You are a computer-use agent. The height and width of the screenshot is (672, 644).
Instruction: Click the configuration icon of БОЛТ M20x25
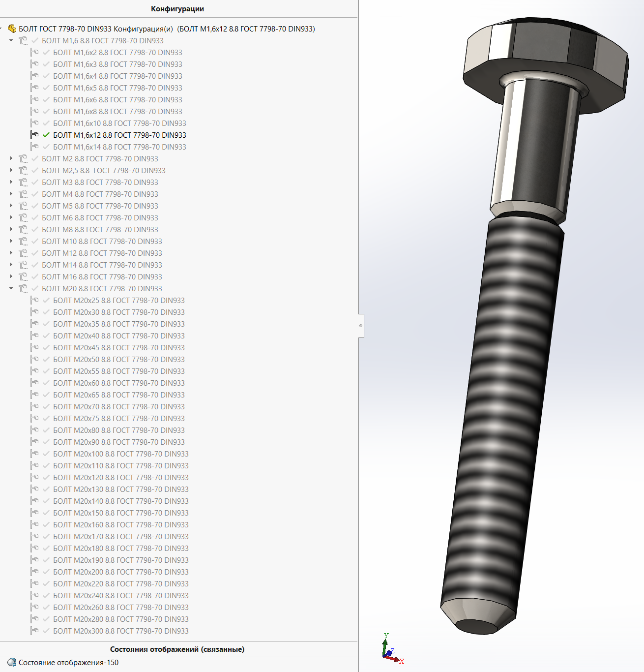click(x=34, y=300)
